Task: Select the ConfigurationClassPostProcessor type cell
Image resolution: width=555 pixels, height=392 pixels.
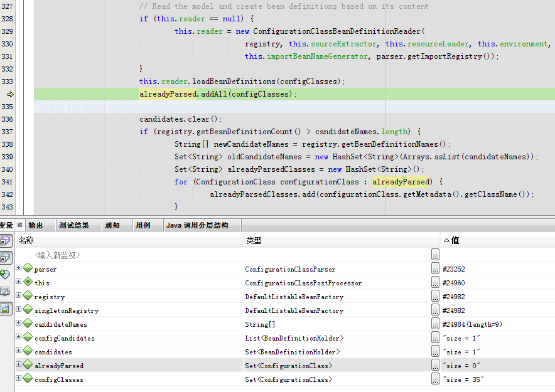Action: tap(303, 283)
